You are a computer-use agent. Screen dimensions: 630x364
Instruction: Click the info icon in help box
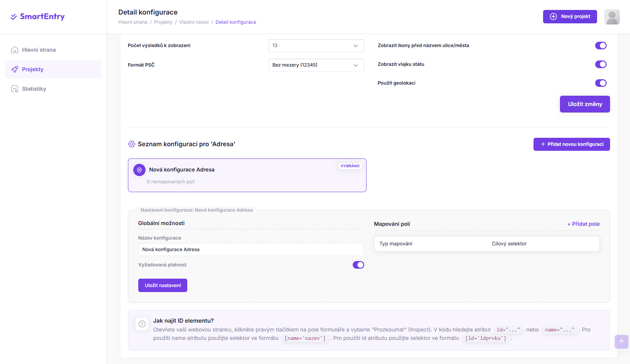click(x=142, y=324)
